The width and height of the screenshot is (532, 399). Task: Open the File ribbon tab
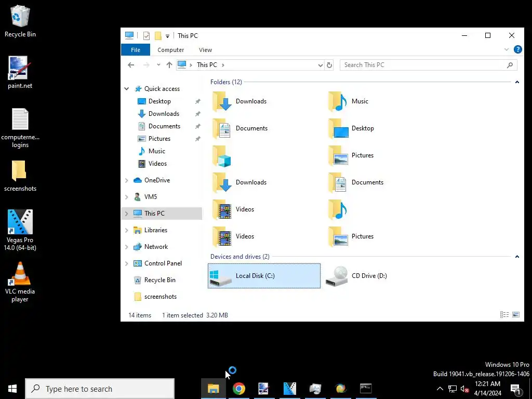tap(136, 50)
